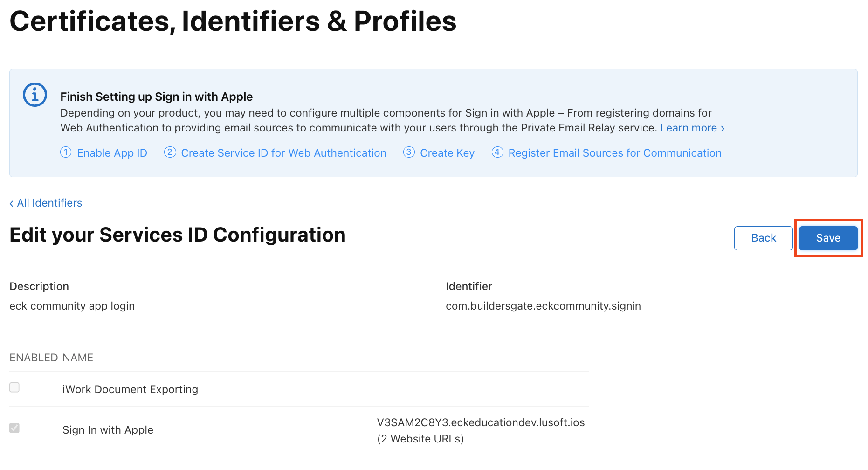Open Register Email Sources for Communication link

click(x=614, y=153)
